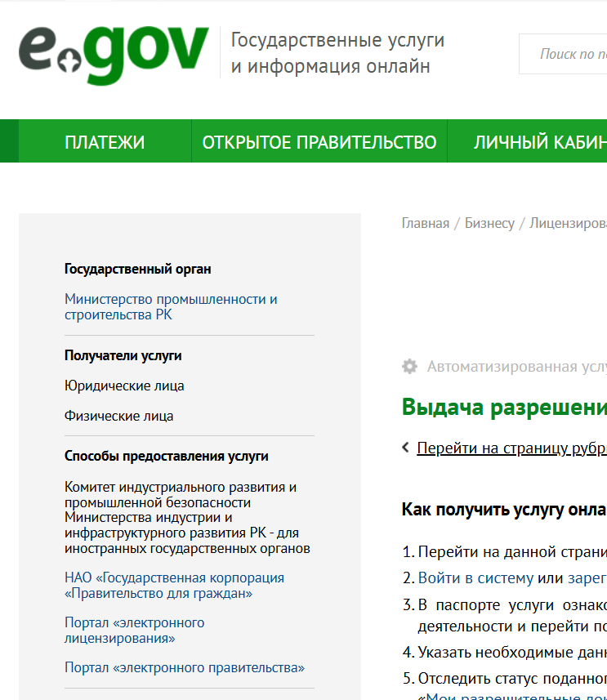Open the Бизнесу breadcrumb link

pyautogui.click(x=489, y=223)
